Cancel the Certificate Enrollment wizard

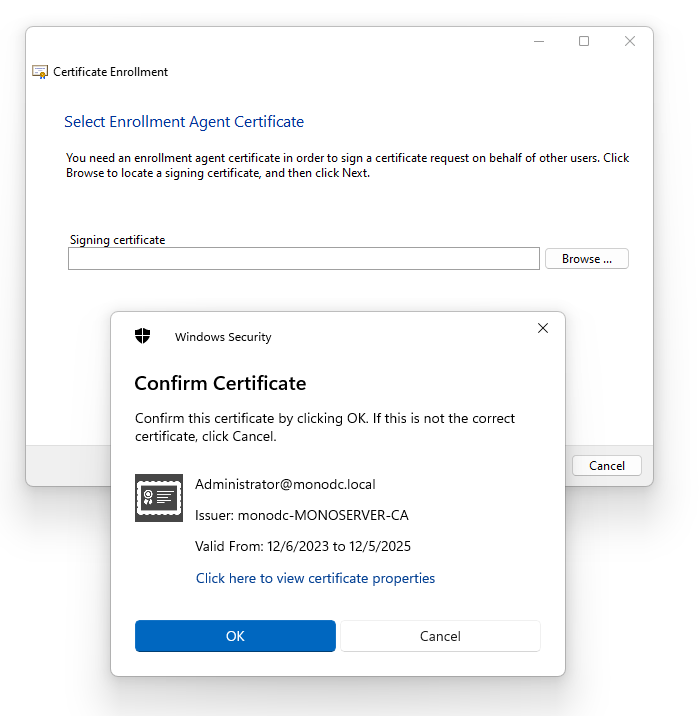pos(607,465)
